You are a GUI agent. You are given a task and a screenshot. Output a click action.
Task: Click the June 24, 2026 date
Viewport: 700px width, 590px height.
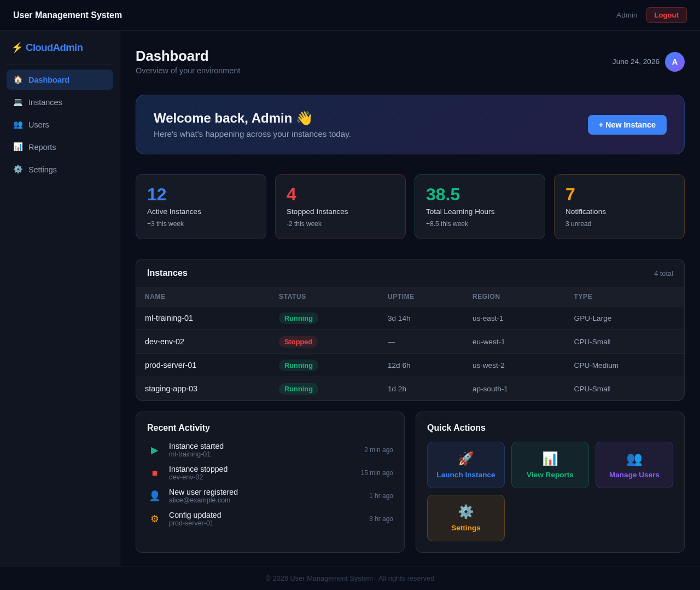[636, 62]
